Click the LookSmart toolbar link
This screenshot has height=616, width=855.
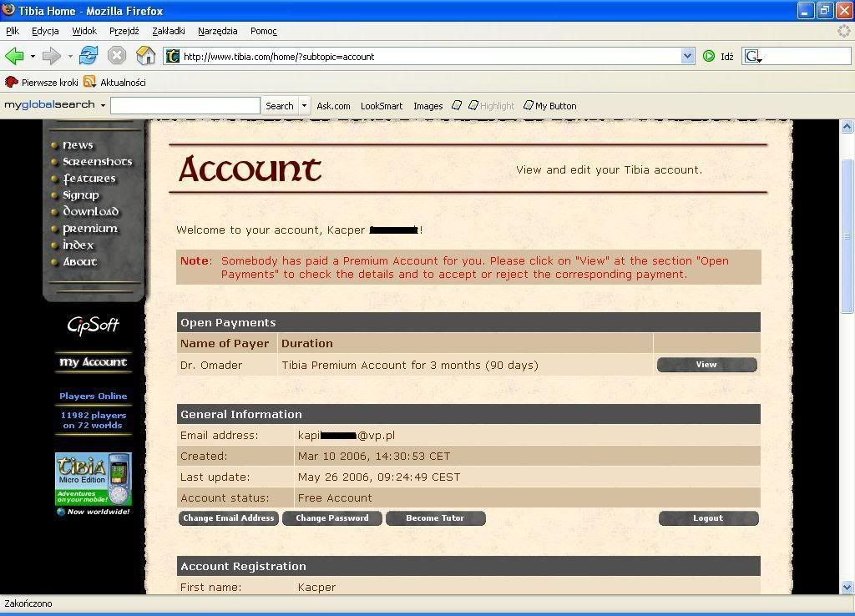381,106
